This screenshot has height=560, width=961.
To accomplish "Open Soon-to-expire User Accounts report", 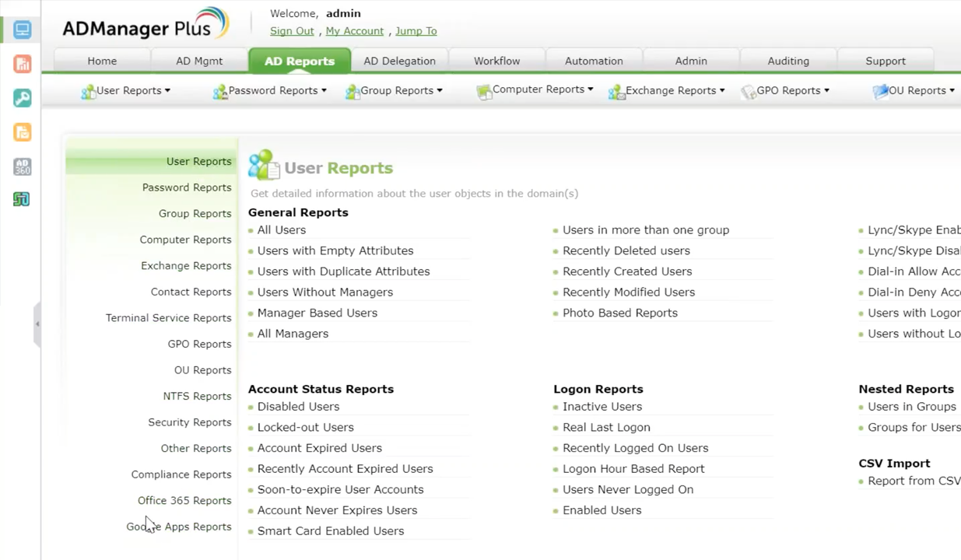I will [x=340, y=489].
